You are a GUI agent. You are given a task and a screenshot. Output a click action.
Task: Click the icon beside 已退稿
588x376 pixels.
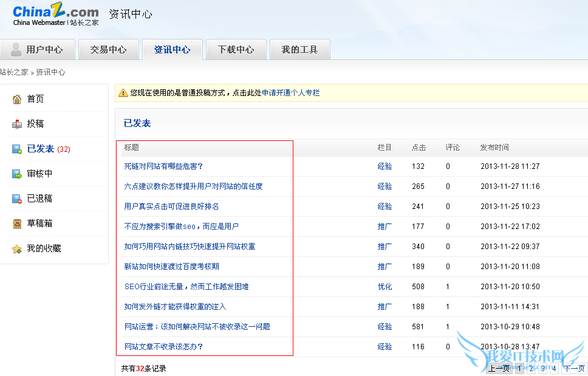click(x=17, y=199)
